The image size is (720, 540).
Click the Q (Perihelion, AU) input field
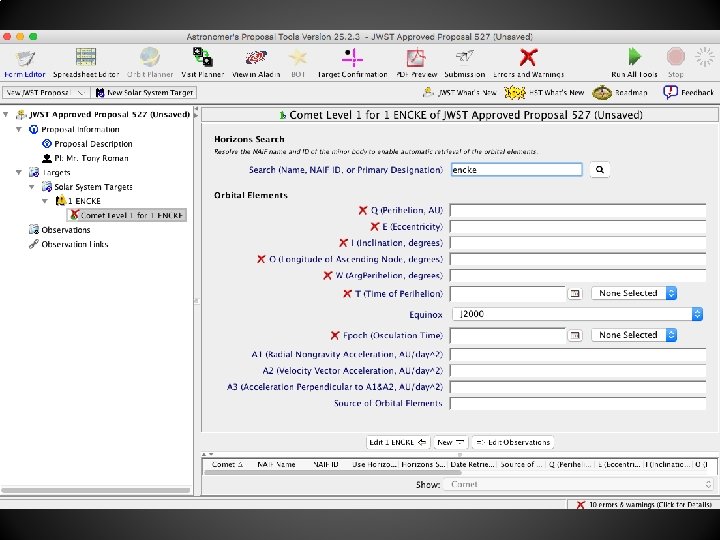[x=578, y=210]
